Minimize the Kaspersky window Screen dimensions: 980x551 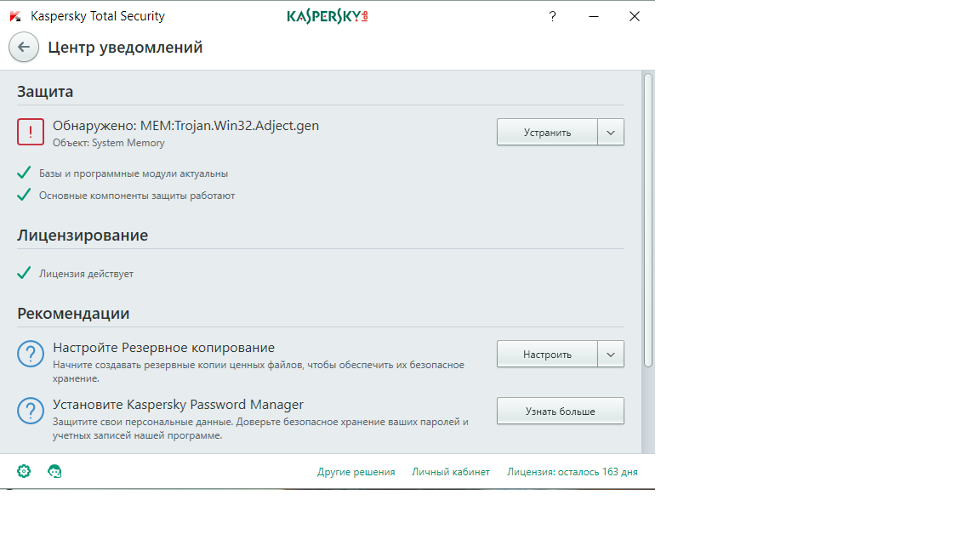[x=594, y=16]
